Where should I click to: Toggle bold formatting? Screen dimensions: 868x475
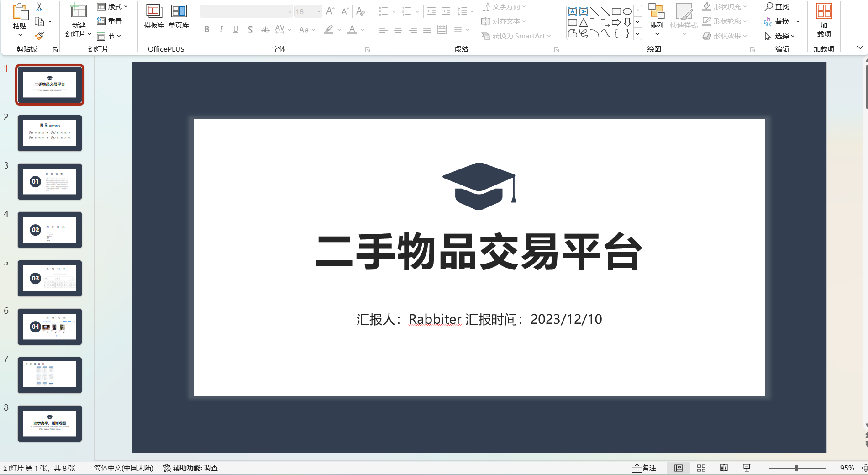[207, 29]
